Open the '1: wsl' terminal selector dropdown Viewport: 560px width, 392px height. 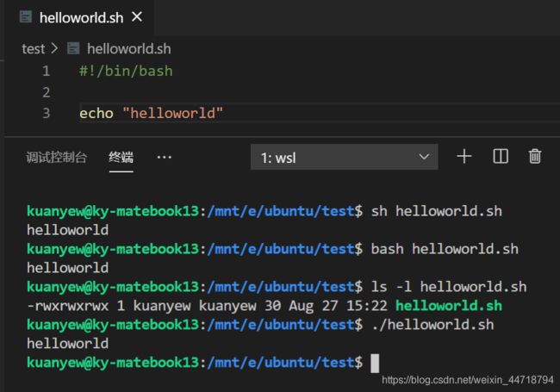345,157
